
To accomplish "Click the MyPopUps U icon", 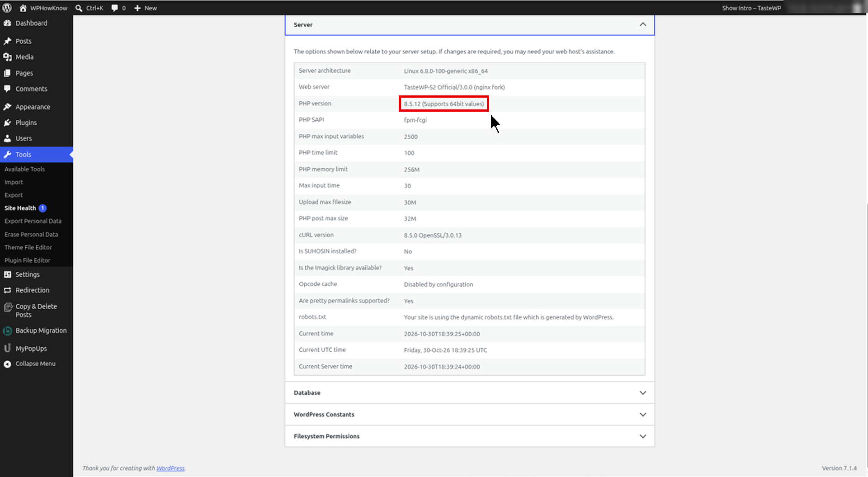I will (7, 348).
